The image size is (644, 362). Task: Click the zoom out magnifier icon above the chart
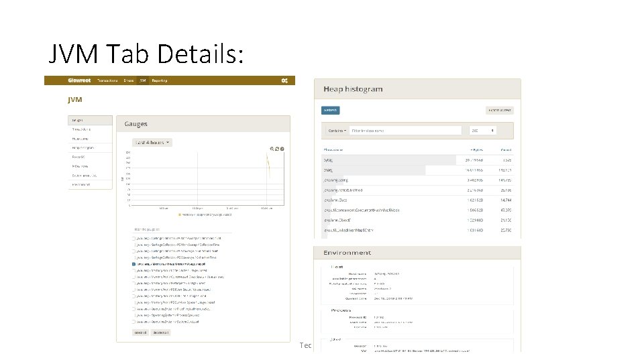point(272,149)
